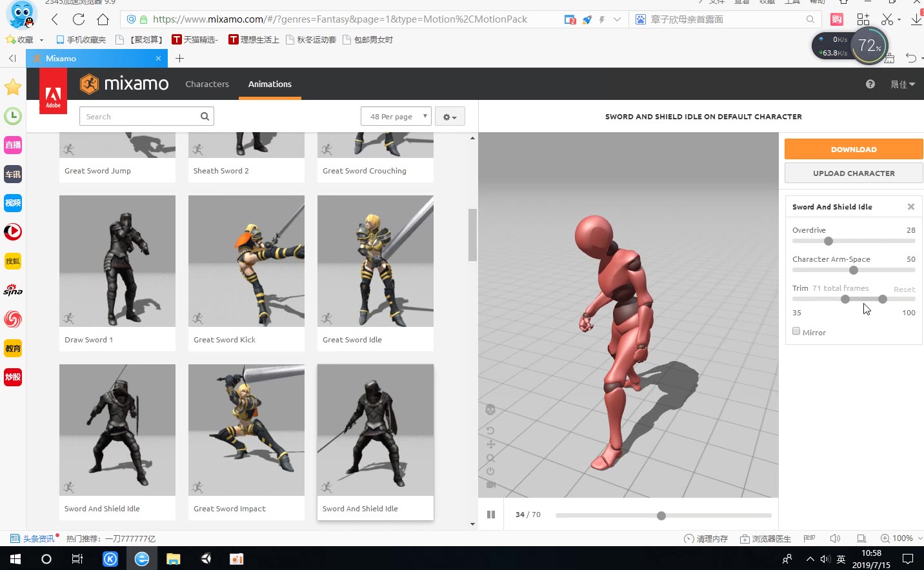The image size is (924, 570).
Task: Open the 48 Per page dropdown
Action: pos(396,116)
